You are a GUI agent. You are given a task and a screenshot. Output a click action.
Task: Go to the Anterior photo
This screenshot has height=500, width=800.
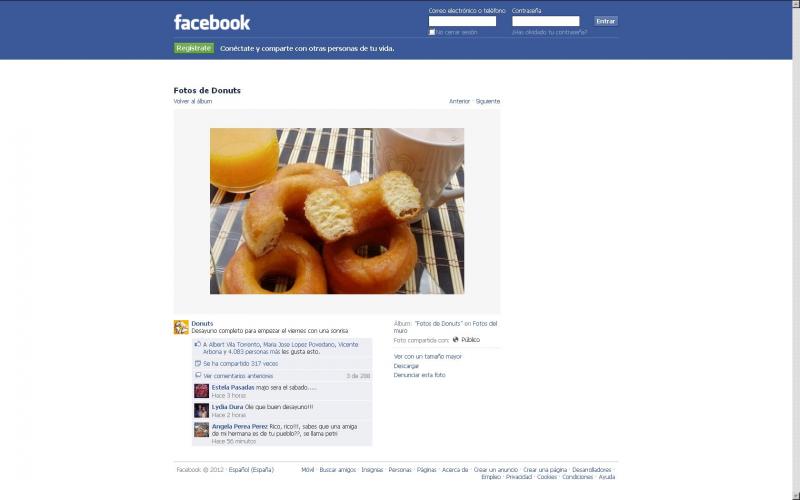point(459,101)
